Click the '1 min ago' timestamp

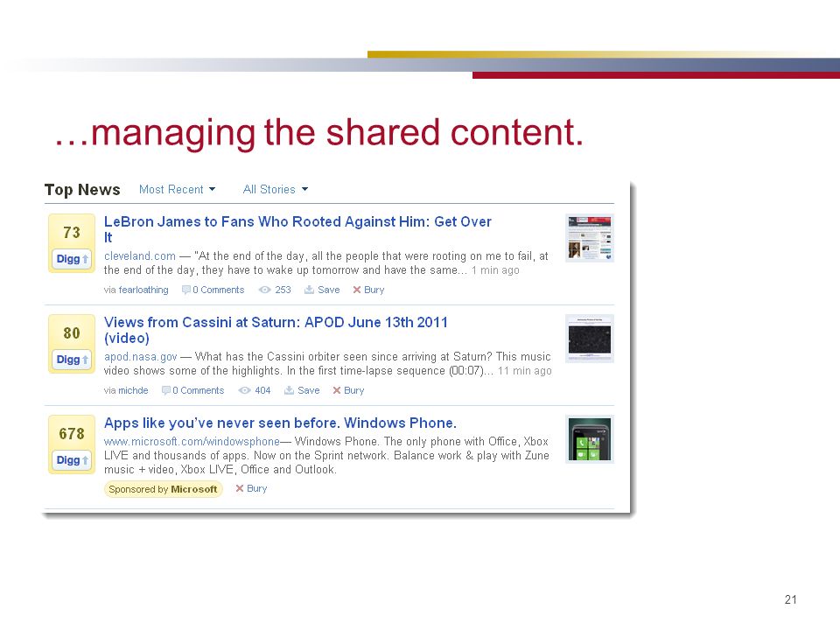495,270
